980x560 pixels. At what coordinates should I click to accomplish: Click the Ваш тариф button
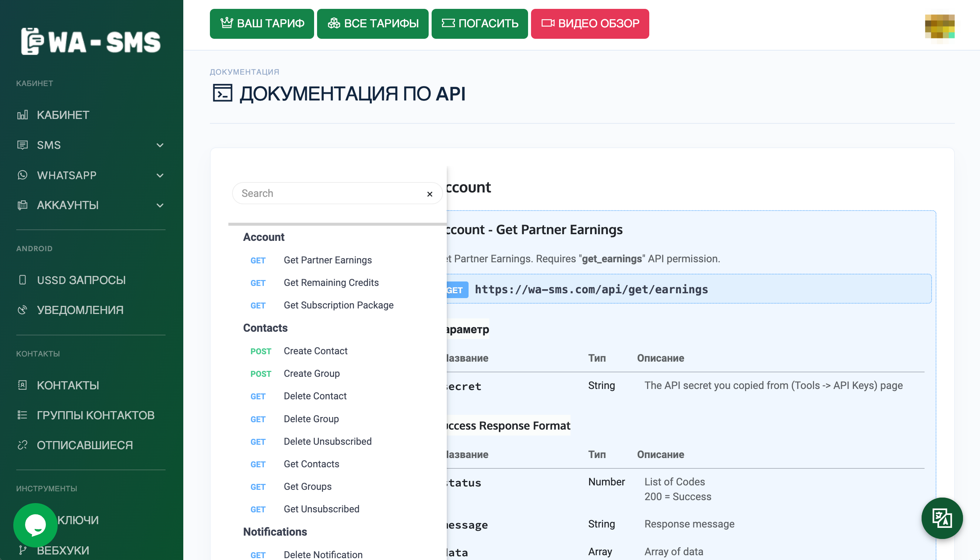point(262,24)
